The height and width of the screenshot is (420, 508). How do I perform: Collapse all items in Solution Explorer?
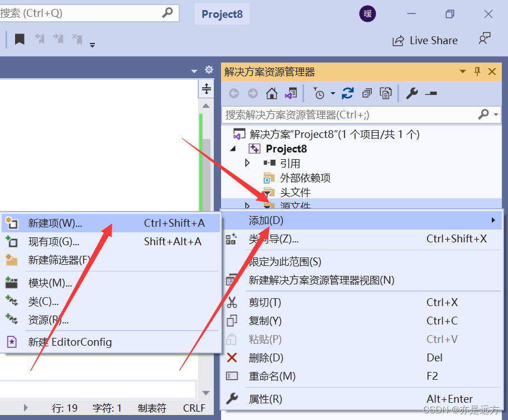tap(367, 93)
